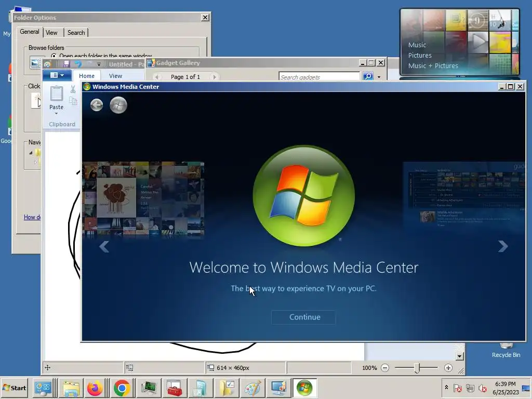Image resolution: width=532 pixels, height=399 pixels.
Task: Click the Copy icon in Paint ribbon
Action: [x=73, y=101]
